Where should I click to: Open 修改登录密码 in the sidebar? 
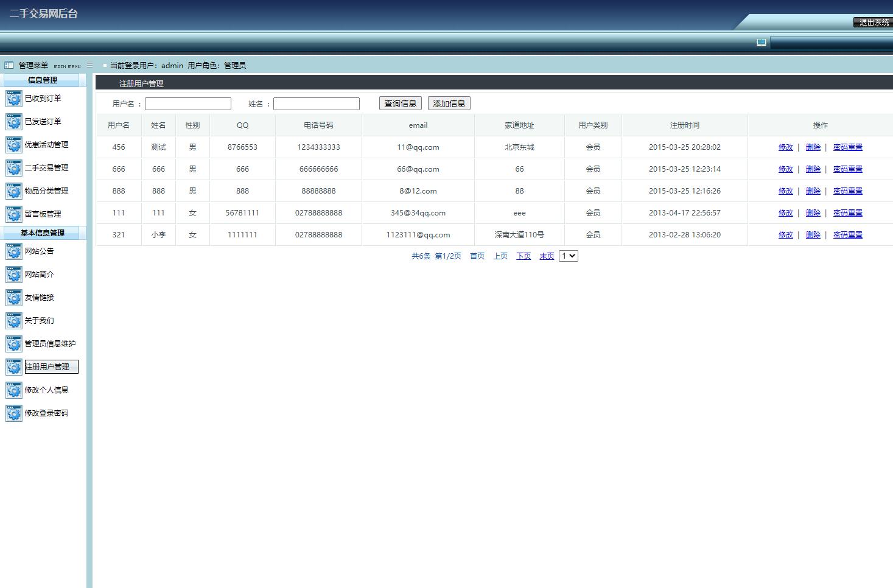(x=46, y=413)
